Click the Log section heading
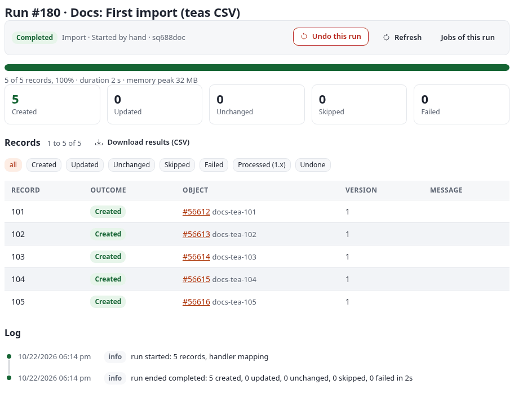The image size is (514, 420). pos(12,333)
